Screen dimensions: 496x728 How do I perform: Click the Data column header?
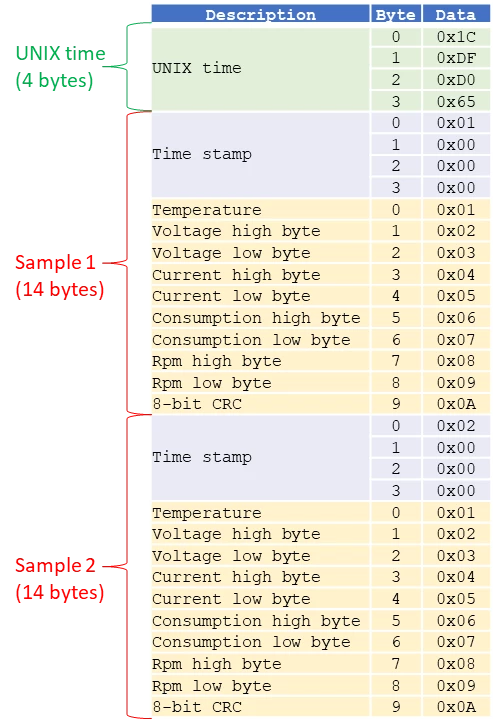(x=456, y=14)
